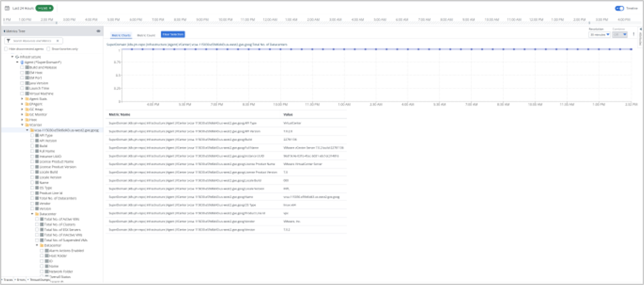This screenshot has height=285, width=644.
Task: Open the Resolution dropdown
Action: (599, 35)
